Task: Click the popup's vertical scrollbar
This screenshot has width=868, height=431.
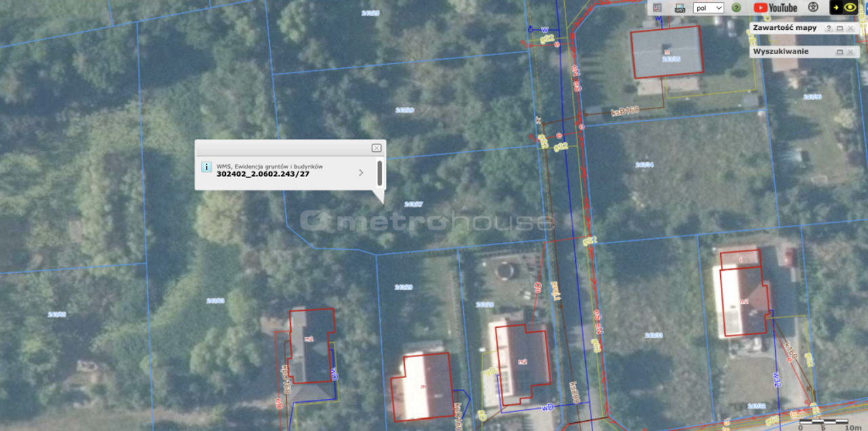Action: [380, 173]
